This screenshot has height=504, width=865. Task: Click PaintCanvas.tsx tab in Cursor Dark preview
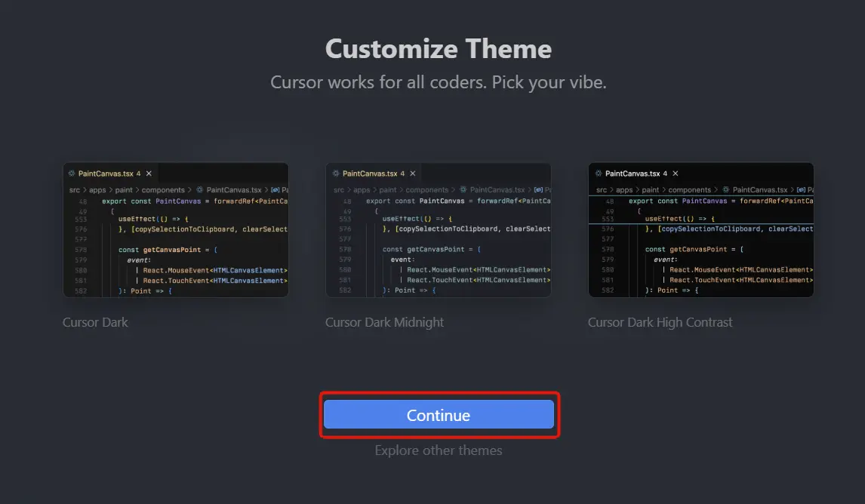pyautogui.click(x=110, y=174)
